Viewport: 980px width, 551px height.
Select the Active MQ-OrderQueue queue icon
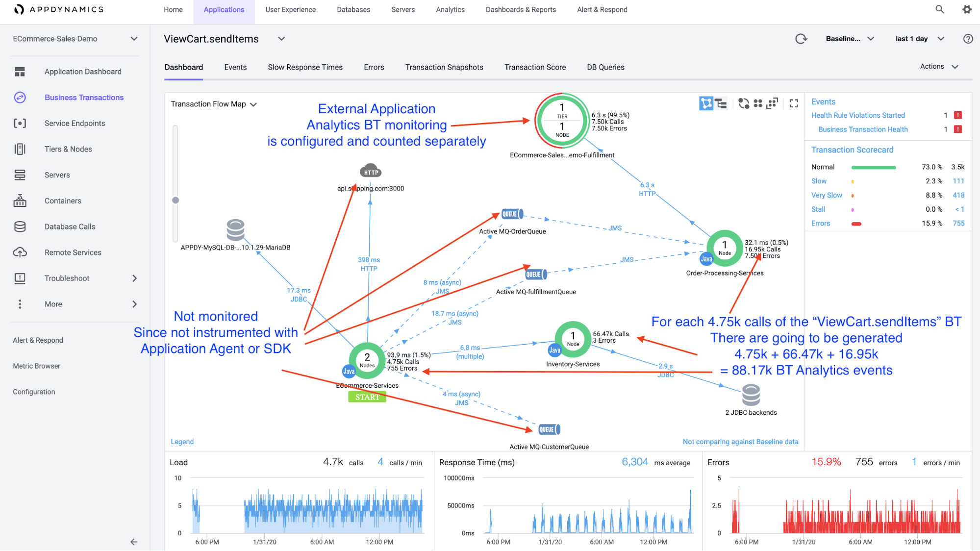(512, 214)
